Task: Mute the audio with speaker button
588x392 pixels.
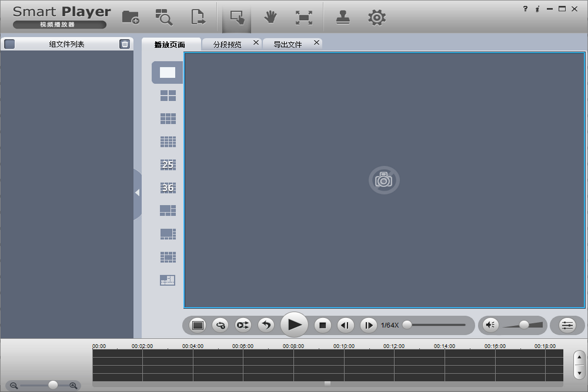Action: click(490, 325)
